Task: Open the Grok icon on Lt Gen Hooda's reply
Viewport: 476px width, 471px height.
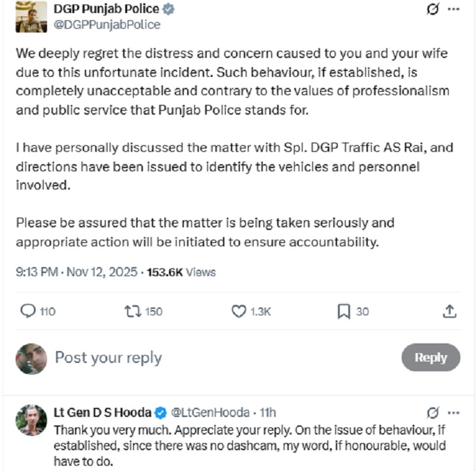Action: pyautogui.click(x=431, y=412)
